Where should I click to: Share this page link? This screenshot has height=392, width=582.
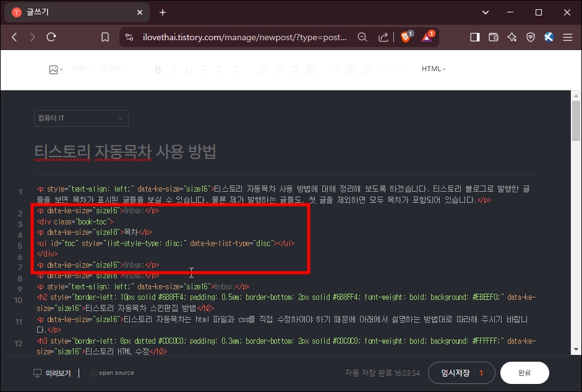383,37
